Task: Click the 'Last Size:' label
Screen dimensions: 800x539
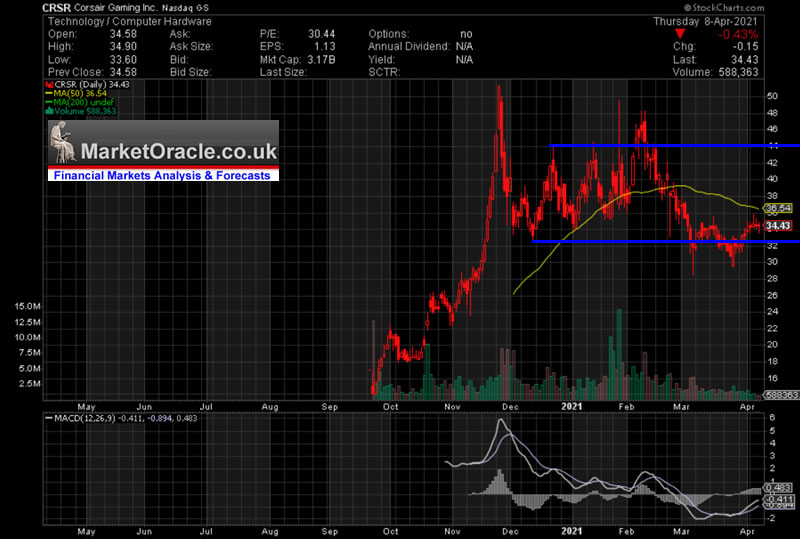Action: [x=283, y=72]
